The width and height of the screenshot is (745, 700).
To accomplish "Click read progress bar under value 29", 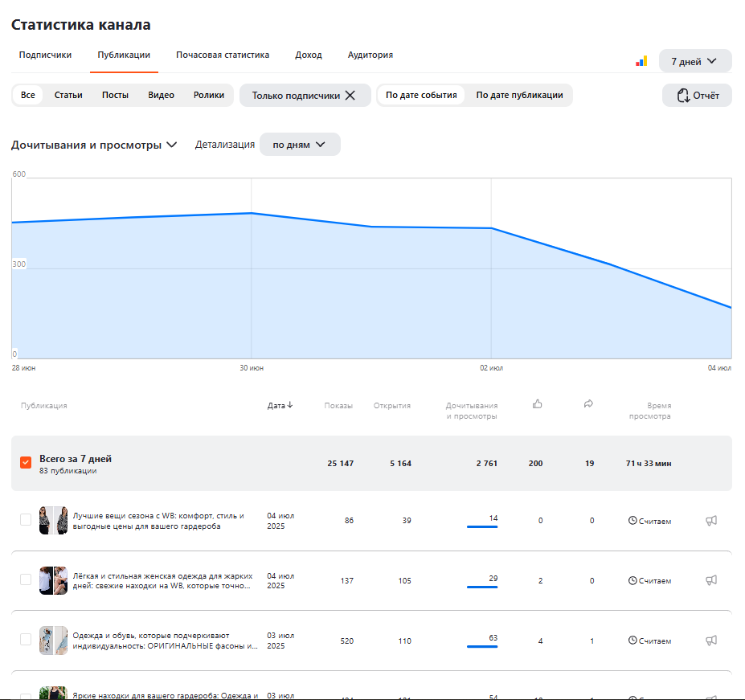I will coord(482,587).
